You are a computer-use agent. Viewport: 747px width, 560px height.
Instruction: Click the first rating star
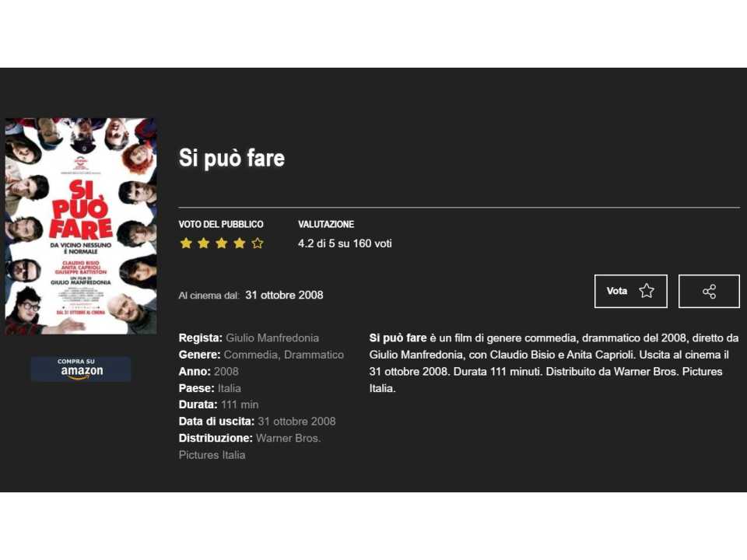186,243
